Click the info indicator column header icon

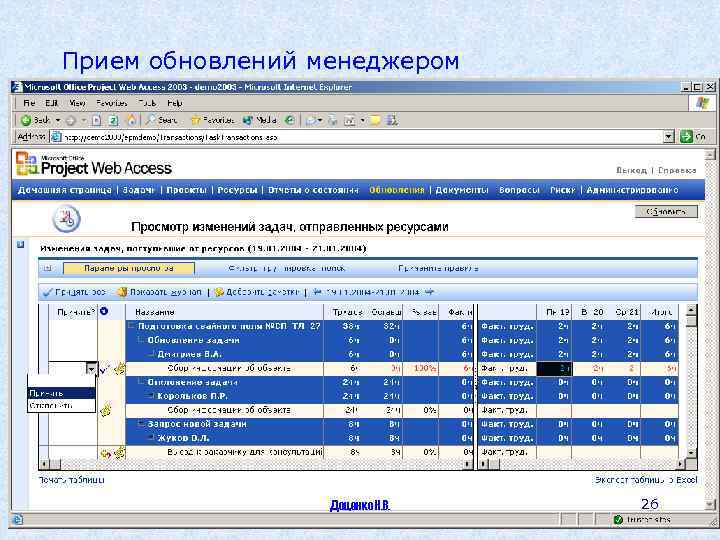pyautogui.click(x=104, y=311)
